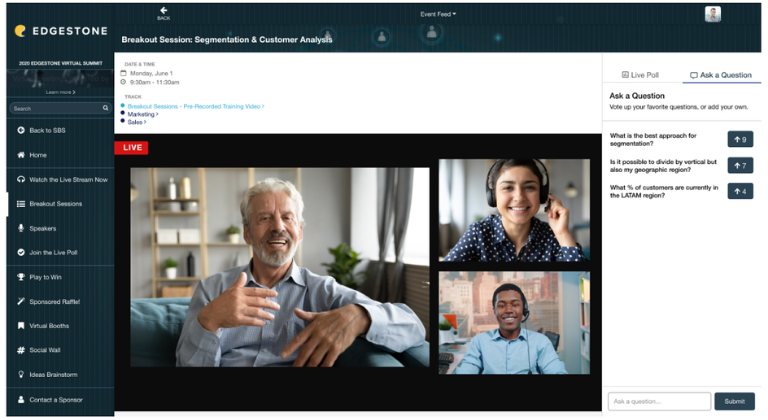This screenshot has width=768, height=420.
Task: Switch to the Live Poll tab
Action: pyautogui.click(x=641, y=75)
